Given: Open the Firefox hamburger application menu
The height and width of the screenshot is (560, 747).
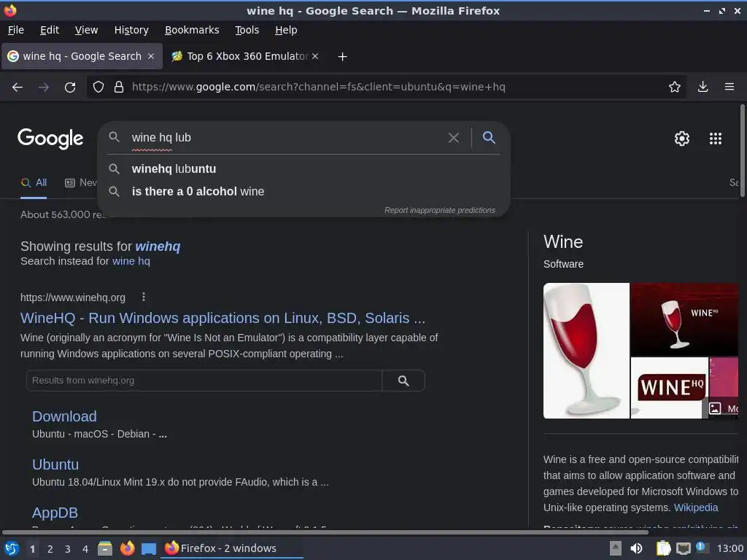Looking at the screenshot, I should 729,87.
